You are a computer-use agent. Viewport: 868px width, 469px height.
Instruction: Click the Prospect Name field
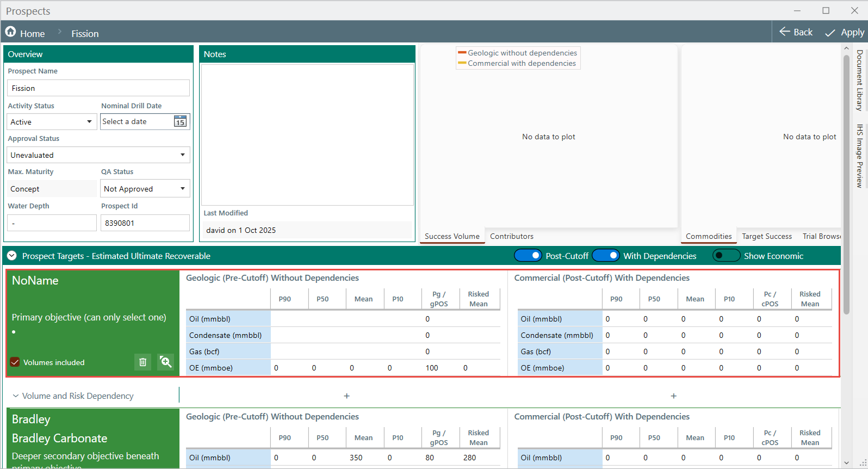pyautogui.click(x=98, y=88)
